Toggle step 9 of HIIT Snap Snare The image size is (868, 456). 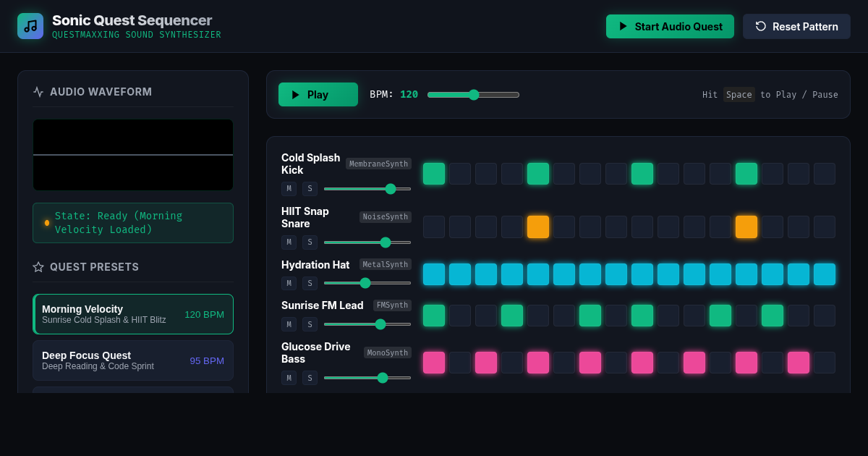point(642,227)
